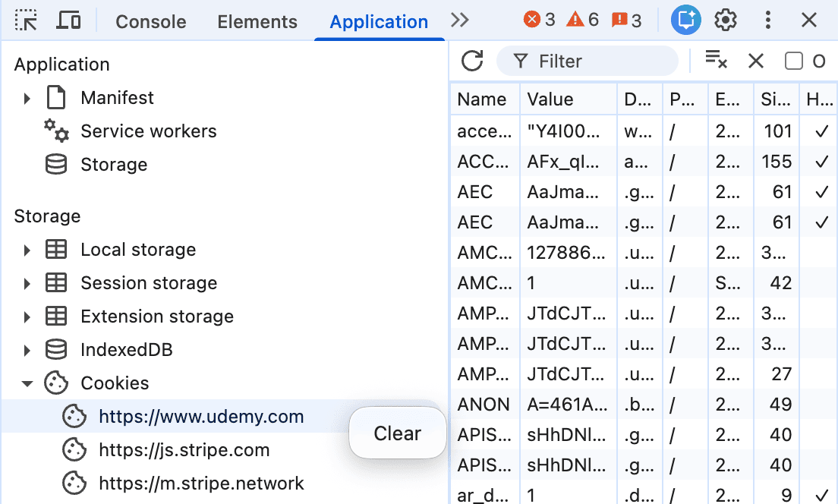Screen dimensions: 838x504
Task: Open DevTools settings gear
Action: 726,20
